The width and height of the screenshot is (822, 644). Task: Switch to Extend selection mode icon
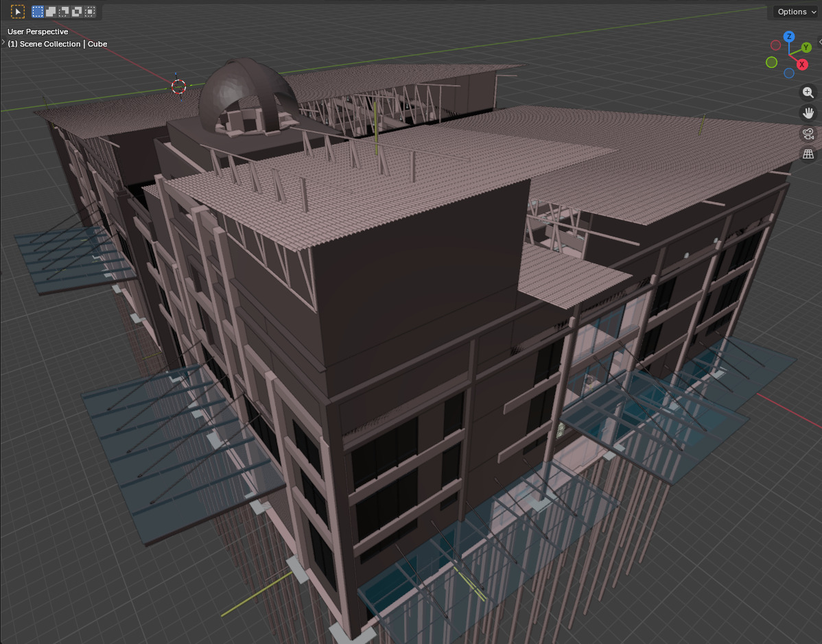point(50,11)
